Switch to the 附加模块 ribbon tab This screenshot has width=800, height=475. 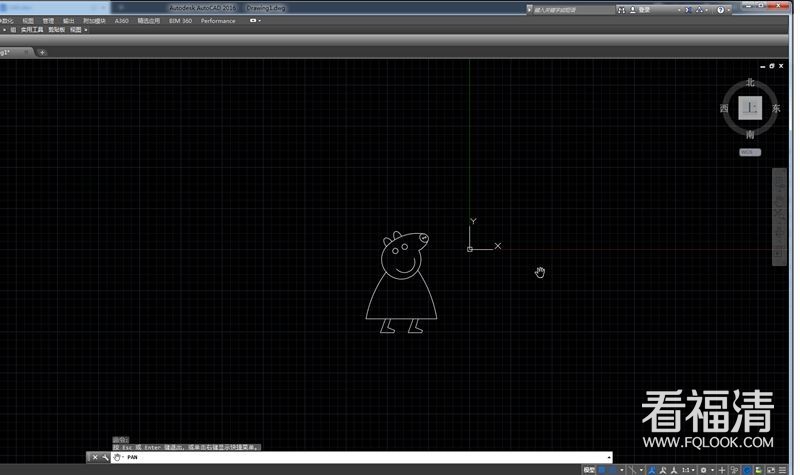(94, 21)
